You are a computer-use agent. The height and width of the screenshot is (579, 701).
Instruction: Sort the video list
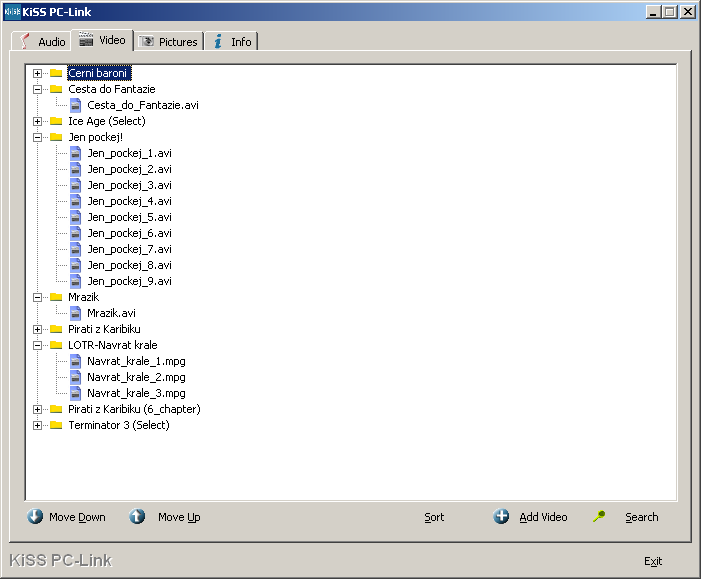click(434, 517)
